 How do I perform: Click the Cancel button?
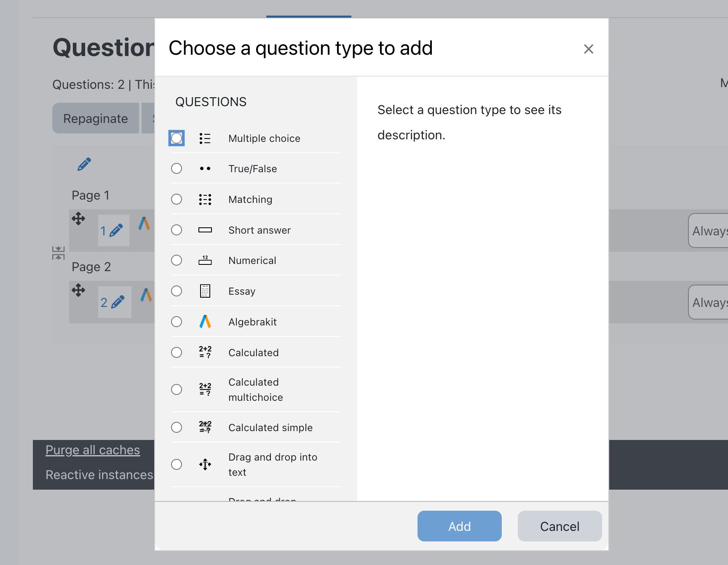point(559,526)
